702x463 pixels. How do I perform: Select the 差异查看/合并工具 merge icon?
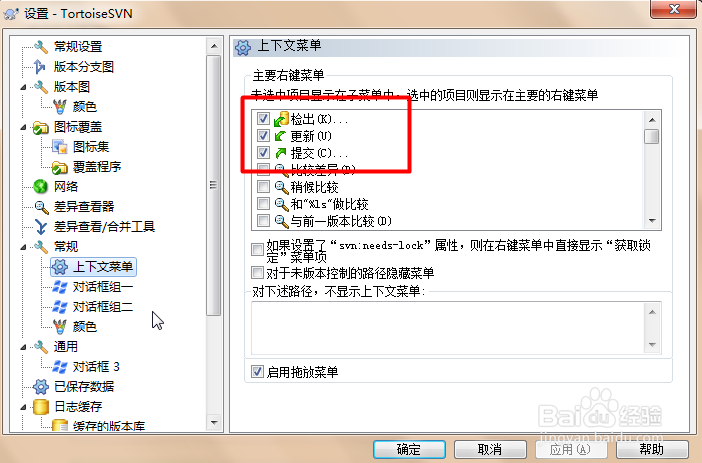coord(40,227)
